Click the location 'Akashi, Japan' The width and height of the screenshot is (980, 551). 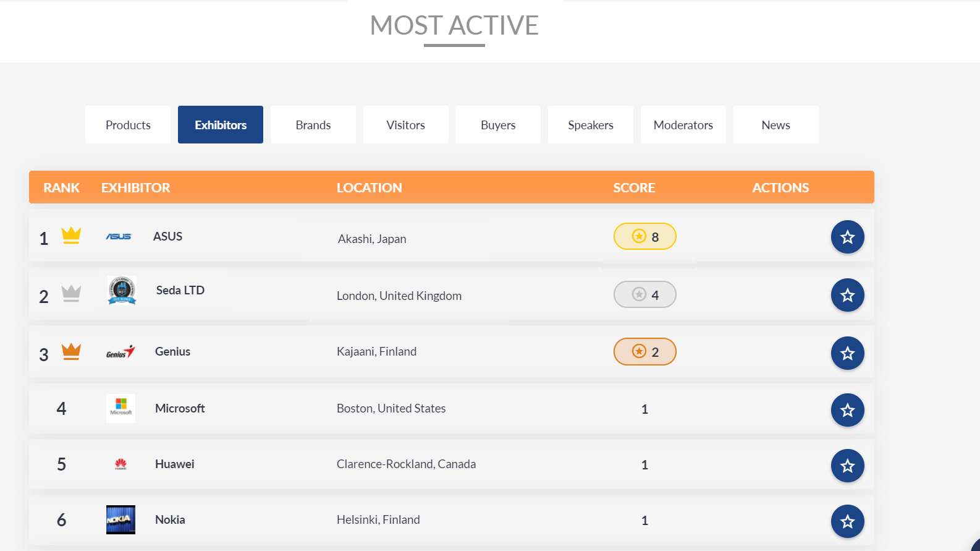click(372, 239)
